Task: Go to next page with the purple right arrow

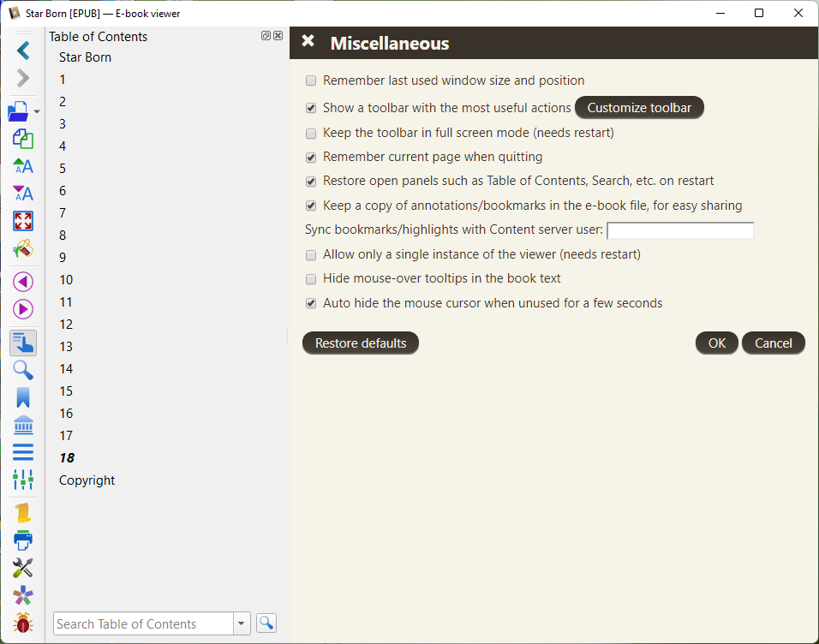Action: coord(23,309)
